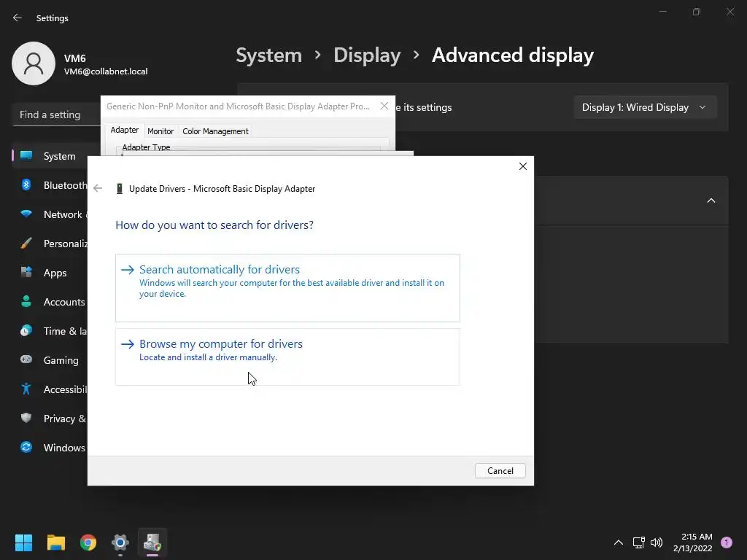Click the Settings back arrow
The height and width of the screenshot is (560, 747).
[18, 17]
